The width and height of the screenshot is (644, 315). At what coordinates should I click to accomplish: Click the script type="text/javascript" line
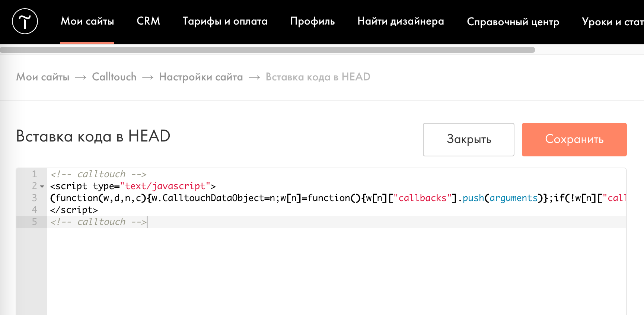133,186
